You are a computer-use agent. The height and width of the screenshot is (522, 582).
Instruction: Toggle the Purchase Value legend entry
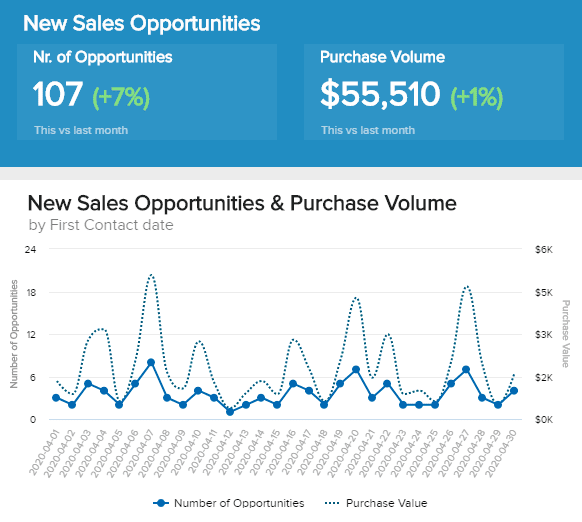(x=376, y=503)
